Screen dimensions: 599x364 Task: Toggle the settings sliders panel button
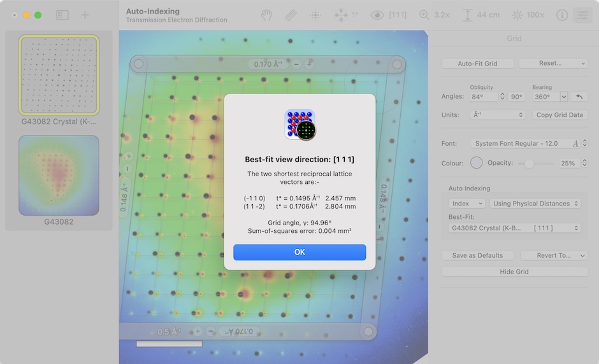(x=582, y=15)
